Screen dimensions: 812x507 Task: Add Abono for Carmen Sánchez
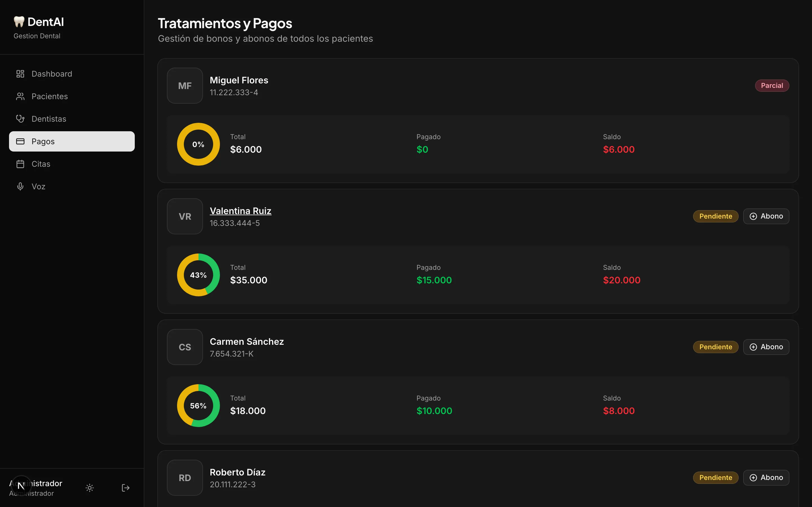(766, 347)
